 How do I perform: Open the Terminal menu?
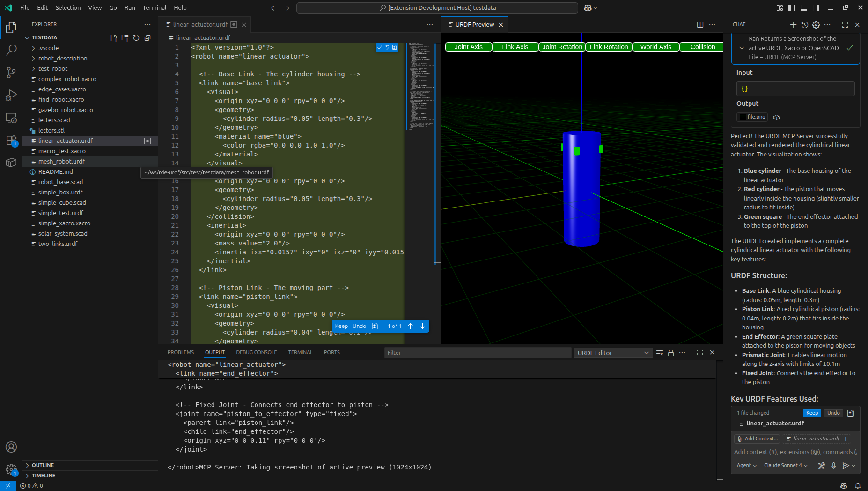tap(154, 8)
